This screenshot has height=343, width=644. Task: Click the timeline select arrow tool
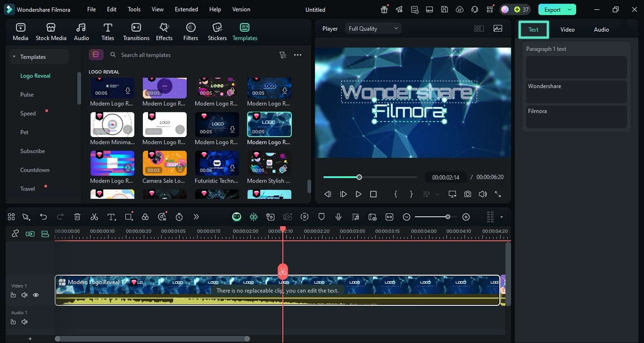click(x=26, y=217)
